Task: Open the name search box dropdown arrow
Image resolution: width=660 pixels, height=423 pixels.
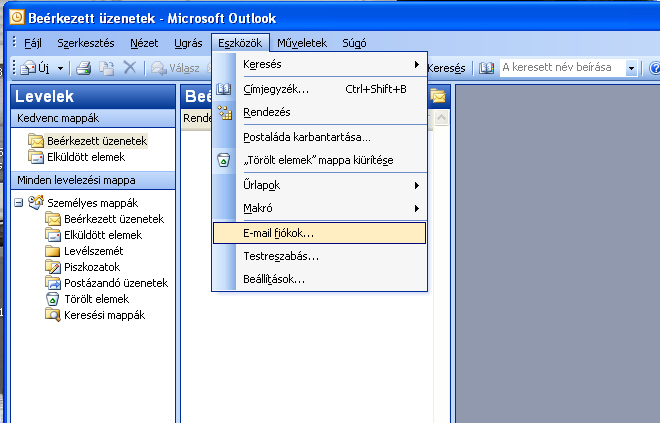Action: (632, 68)
